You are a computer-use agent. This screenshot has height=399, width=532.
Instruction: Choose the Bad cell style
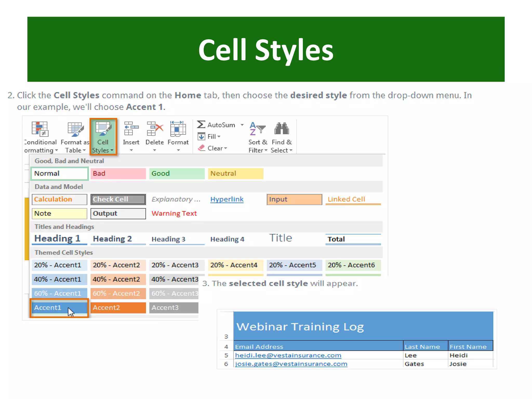[118, 174]
